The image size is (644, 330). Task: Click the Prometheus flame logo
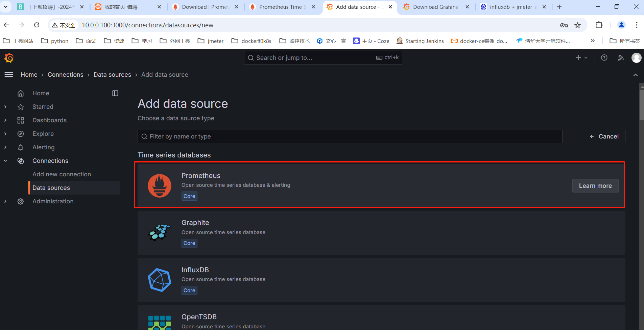point(160,185)
